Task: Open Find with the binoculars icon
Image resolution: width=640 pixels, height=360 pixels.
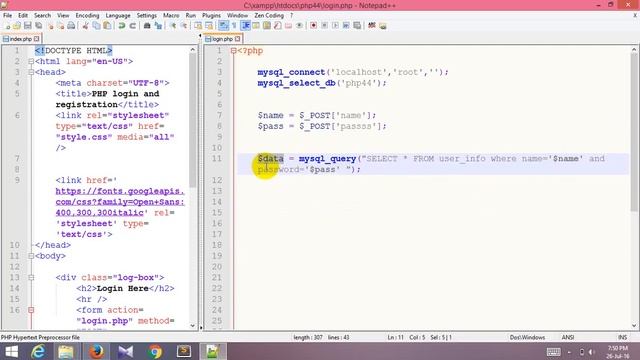Action: 147,26
